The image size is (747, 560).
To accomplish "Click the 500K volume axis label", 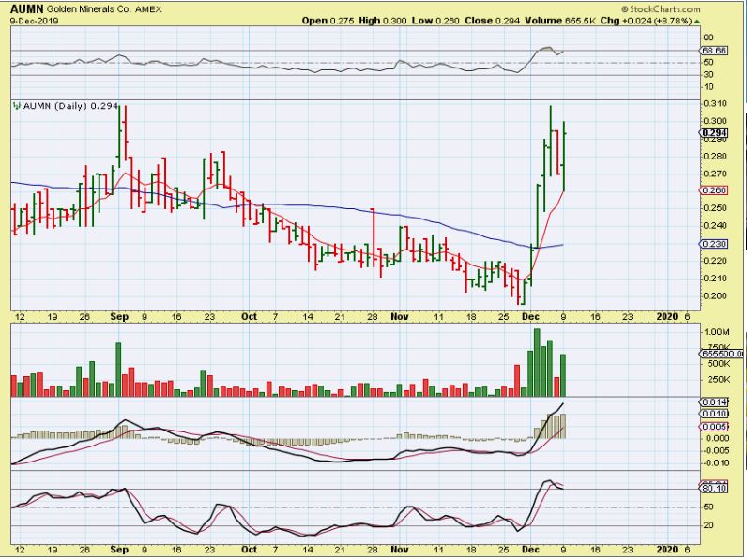I will tap(717, 364).
